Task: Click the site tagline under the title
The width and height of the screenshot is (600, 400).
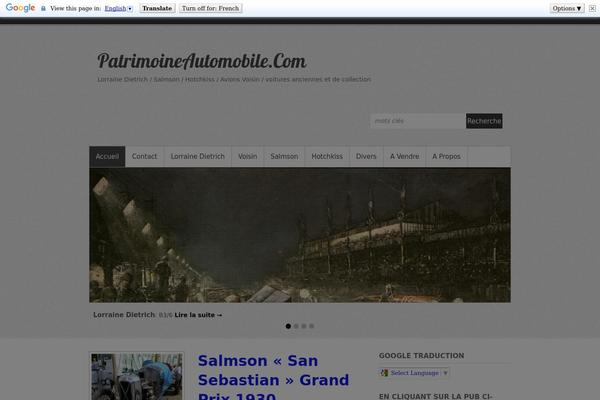Action: (x=234, y=79)
